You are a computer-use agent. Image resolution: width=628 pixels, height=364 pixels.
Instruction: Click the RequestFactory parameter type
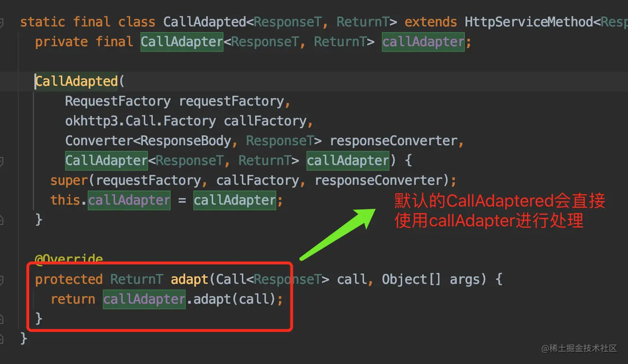point(118,101)
